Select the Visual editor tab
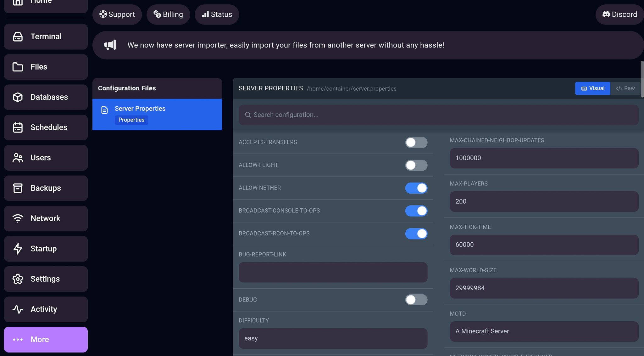Viewport: 644px width, 356px height. click(x=592, y=88)
